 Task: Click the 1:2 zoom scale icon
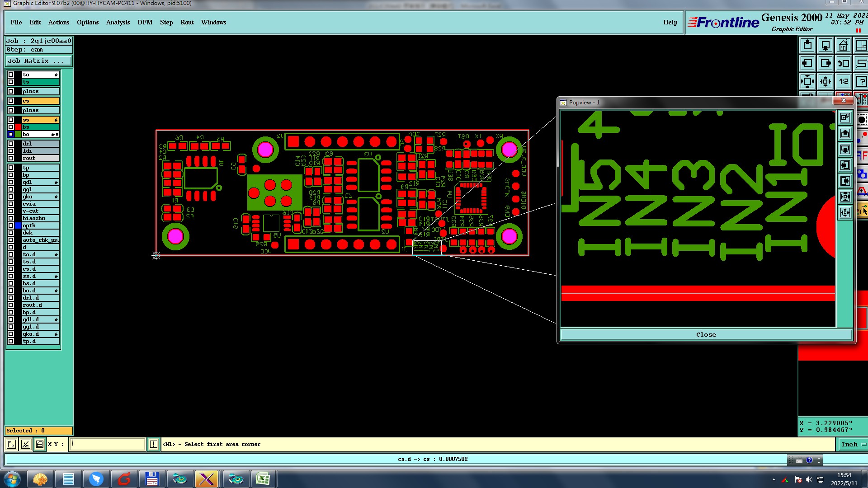click(x=843, y=81)
